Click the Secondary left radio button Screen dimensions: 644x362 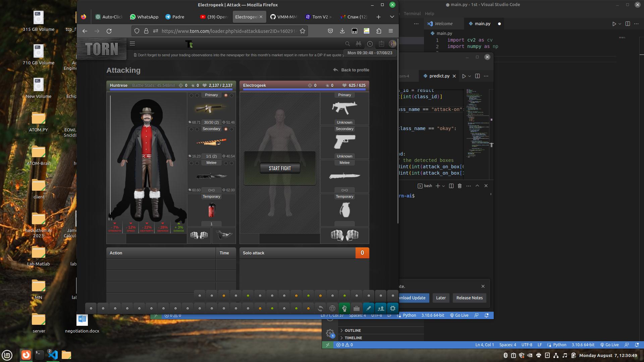(x=191, y=129)
